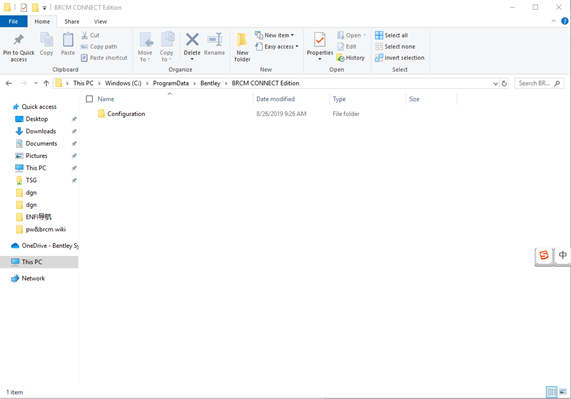Image resolution: width=571 pixels, height=399 pixels.
Task: Refresh the current folder
Action: 504,83
